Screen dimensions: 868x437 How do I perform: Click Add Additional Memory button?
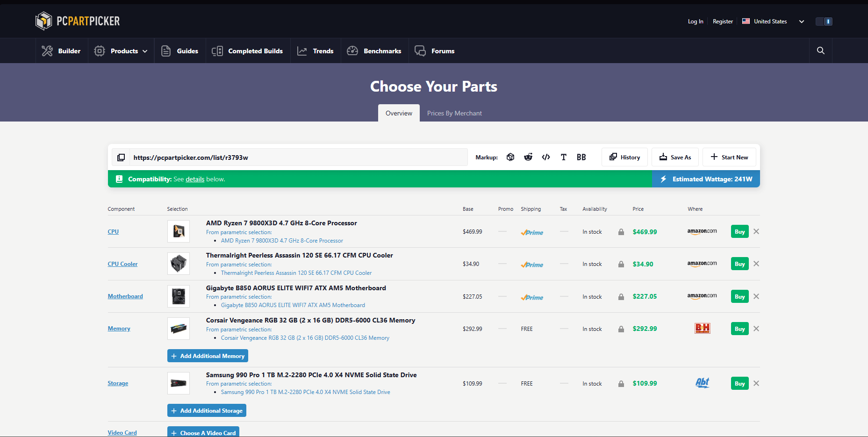(x=208, y=356)
